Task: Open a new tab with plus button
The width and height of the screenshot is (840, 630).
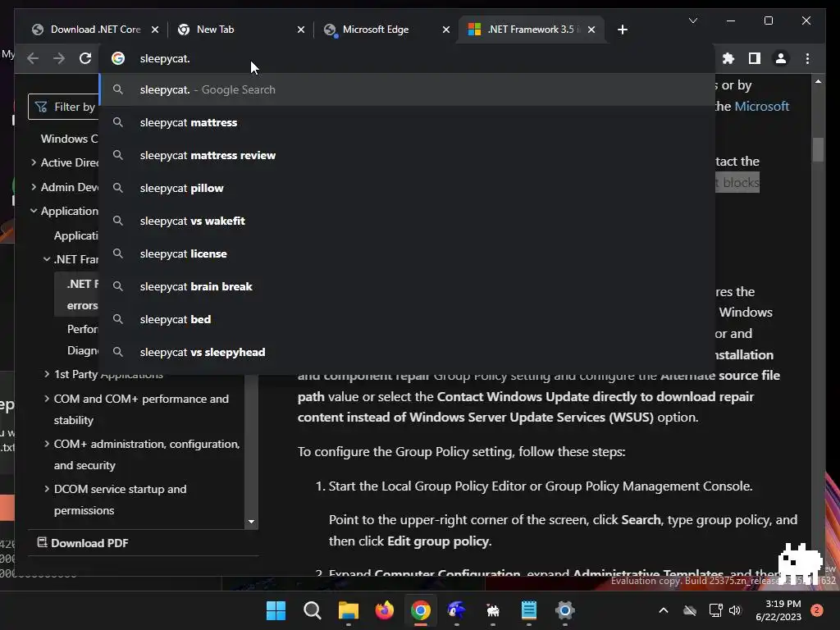Action: pyautogui.click(x=622, y=30)
